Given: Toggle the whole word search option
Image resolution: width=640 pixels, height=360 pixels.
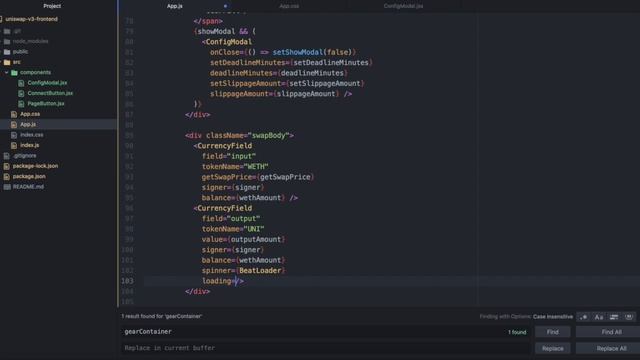Looking at the screenshot, I should [629, 317].
